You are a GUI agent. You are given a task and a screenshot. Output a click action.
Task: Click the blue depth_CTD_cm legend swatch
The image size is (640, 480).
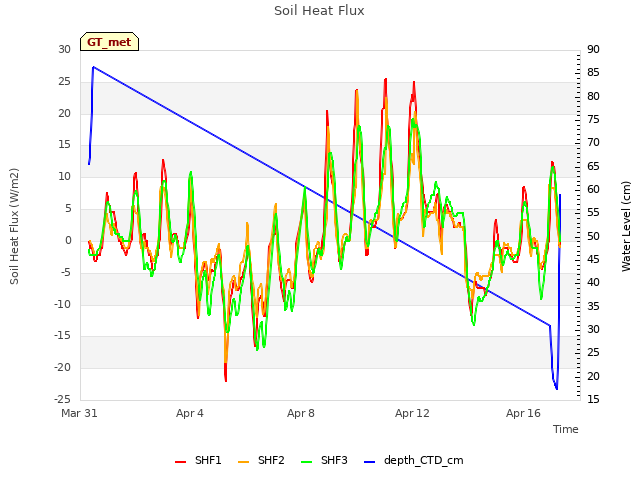pyautogui.click(x=369, y=462)
